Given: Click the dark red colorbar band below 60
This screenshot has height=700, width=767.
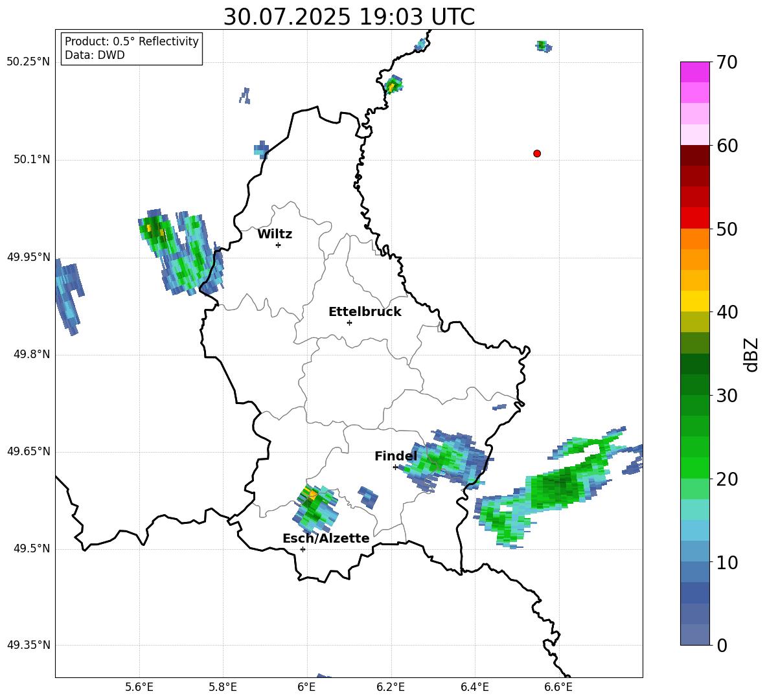Looking at the screenshot, I should click(694, 155).
